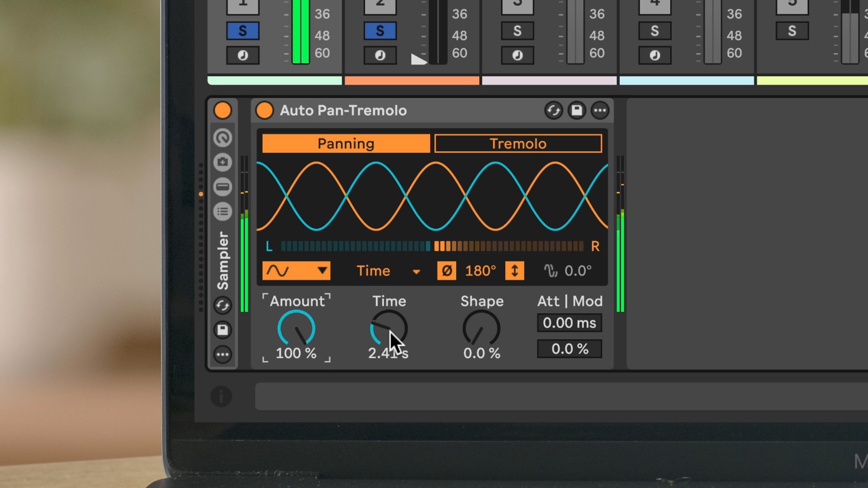This screenshot has width=868, height=488.
Task: Click the spread arrows icon beside 180°
Action: [x=514, y=270]
